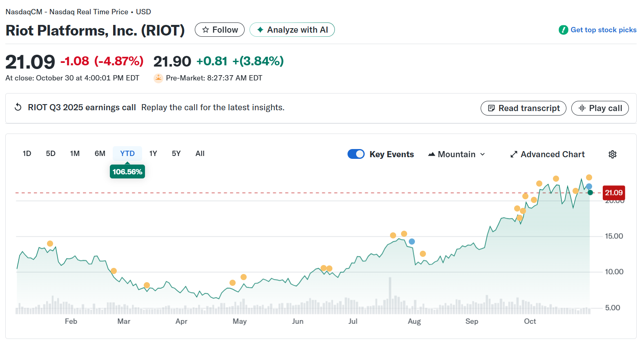Follow Riot Platforms stock

(x=220, y=30)
